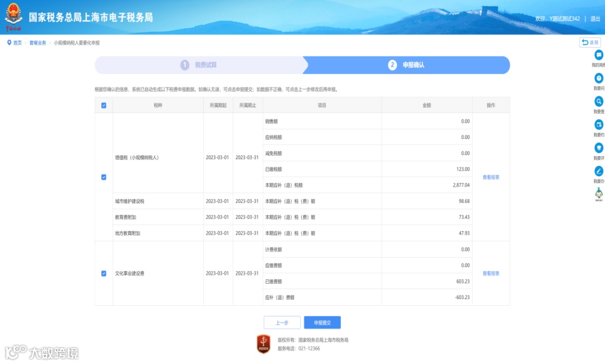This screenshot has height=364, width=605.
Task: Click the -603.23 refund amount
Action: pos(462,297)
